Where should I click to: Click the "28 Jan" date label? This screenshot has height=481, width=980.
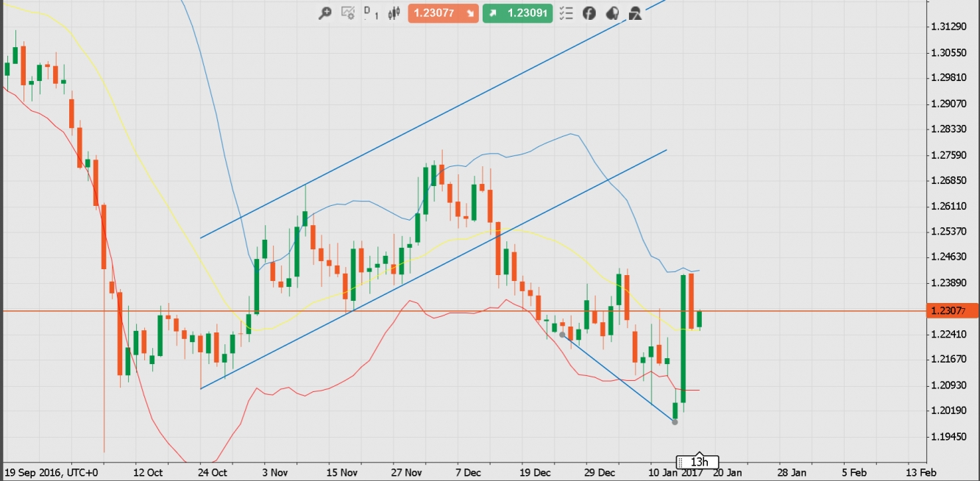[792, 472]
